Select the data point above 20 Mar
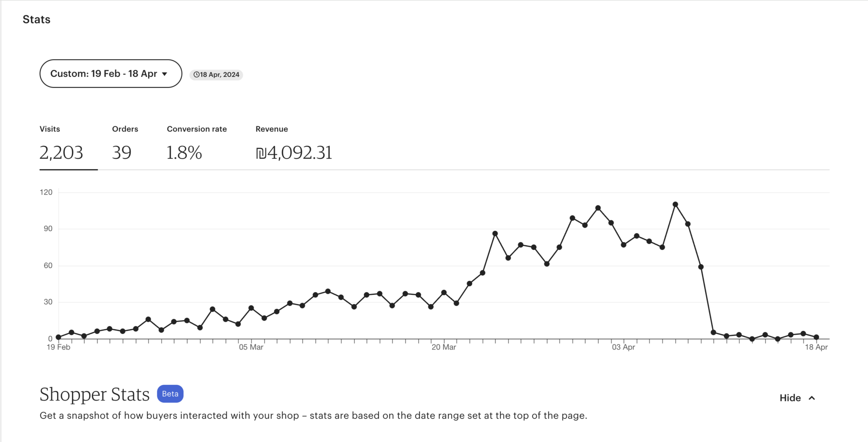Image resolution: width=868 pixels, height=442 pixels. point(444,293)
